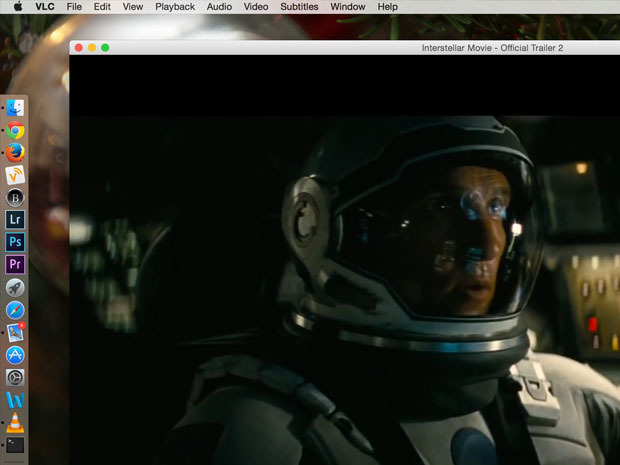Open Google Chrome from the dock
Image resolution: width=620 pixels, height=465 pixels.
tap(15, 130)
